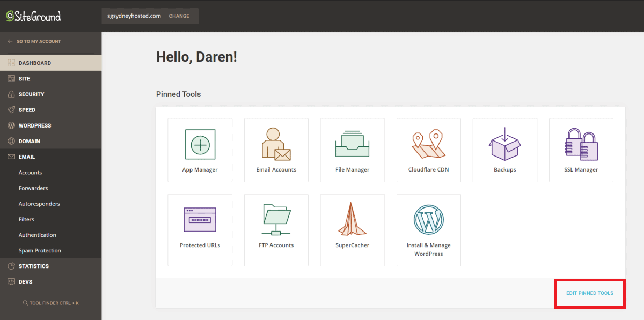Open the FTP Accounts folder icon
Viewport: 644px width, 320px height.
[x=276, y=219]
